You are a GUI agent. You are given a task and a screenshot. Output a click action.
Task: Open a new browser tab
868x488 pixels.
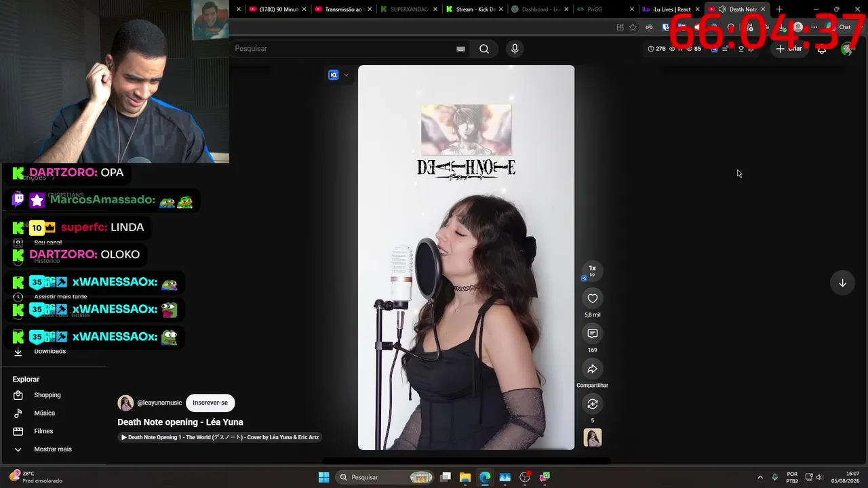click(x=779, y=9)
